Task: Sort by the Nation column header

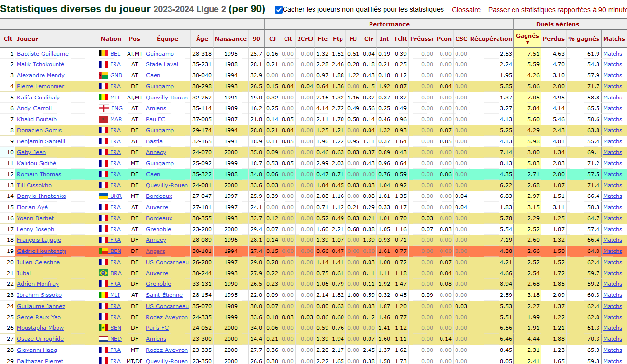Action: [111, 39]
